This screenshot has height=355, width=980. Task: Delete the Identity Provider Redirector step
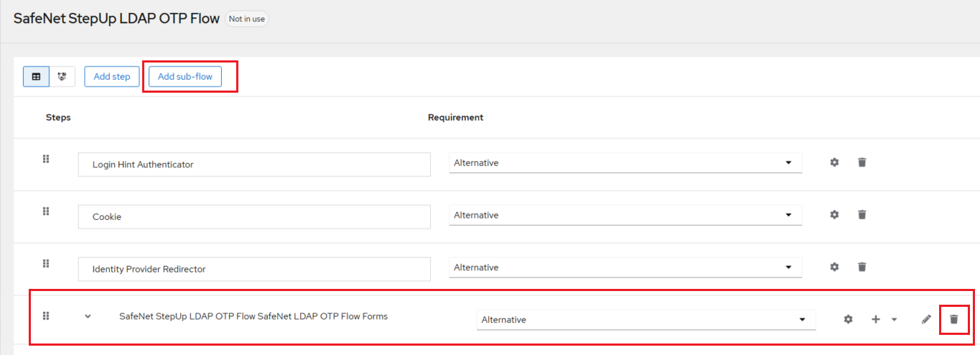pyautogui.click(x=862, y=267)
